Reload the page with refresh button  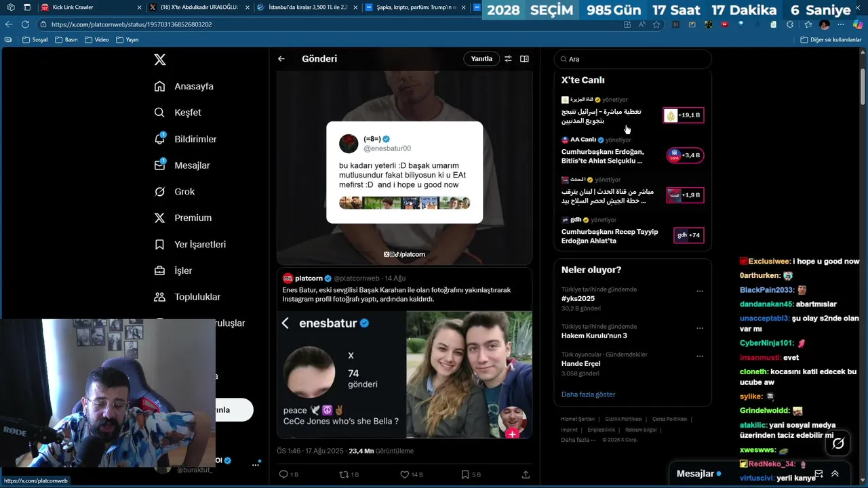tap(25, 24)
